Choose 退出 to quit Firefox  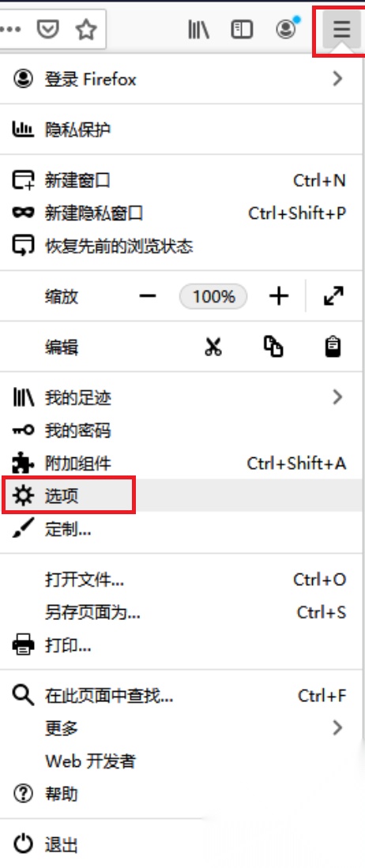pyautogui.click(x=182, y=845)
